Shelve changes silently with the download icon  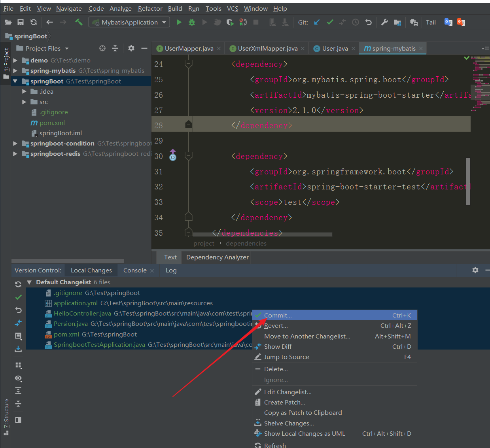(18, 349)
